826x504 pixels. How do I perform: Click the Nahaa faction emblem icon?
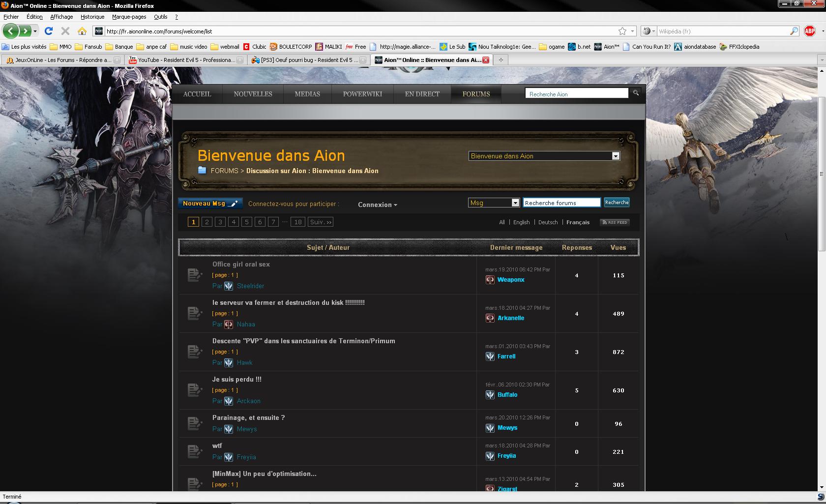pos(229,324)
